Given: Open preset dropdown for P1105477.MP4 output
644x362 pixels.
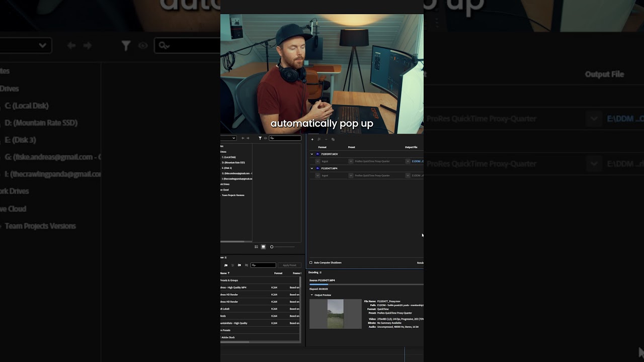Looking at the screenshot, I should click(x=351, y=175).
